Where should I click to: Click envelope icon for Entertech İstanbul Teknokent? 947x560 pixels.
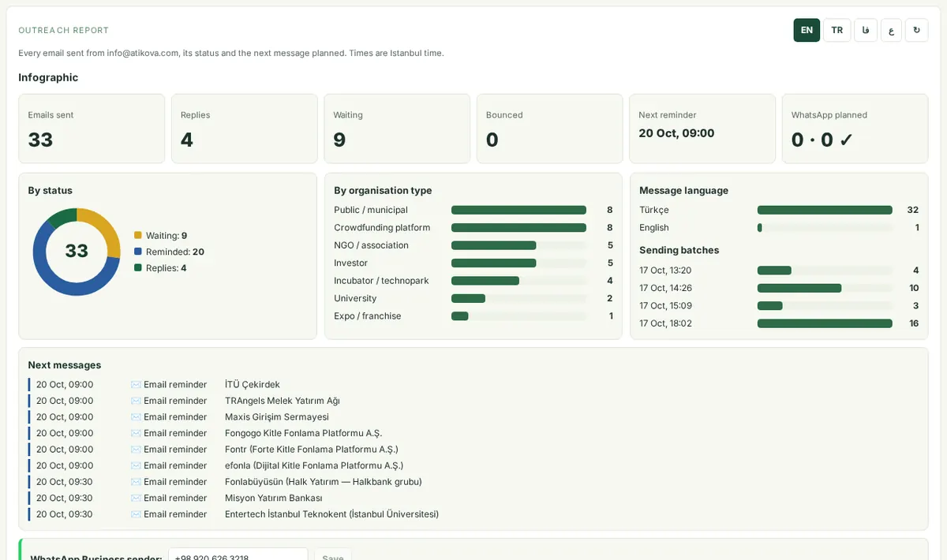tap(136, 514)
